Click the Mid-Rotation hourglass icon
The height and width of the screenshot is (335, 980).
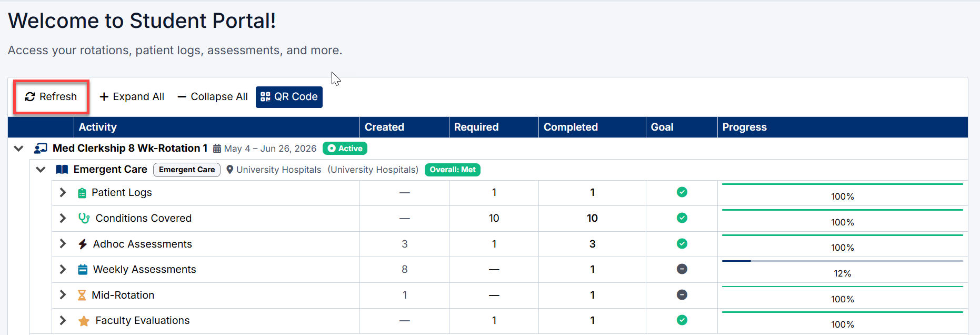tap(82, 295)
